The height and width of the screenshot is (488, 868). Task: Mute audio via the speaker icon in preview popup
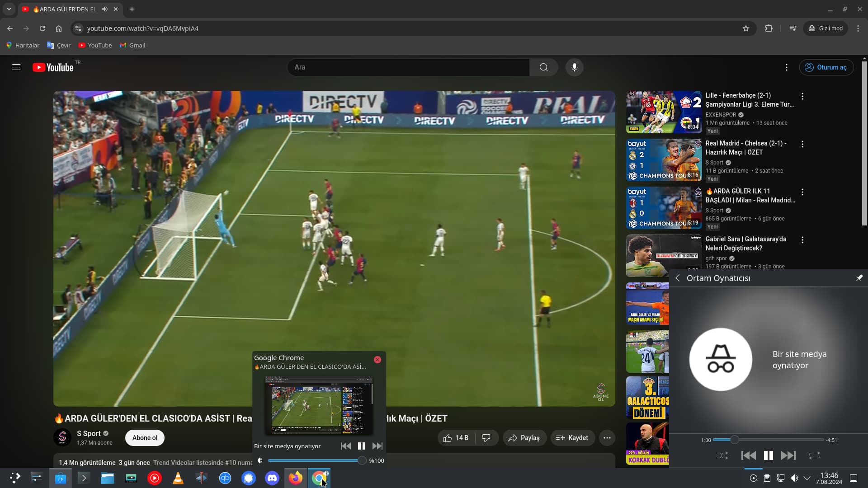259,460
